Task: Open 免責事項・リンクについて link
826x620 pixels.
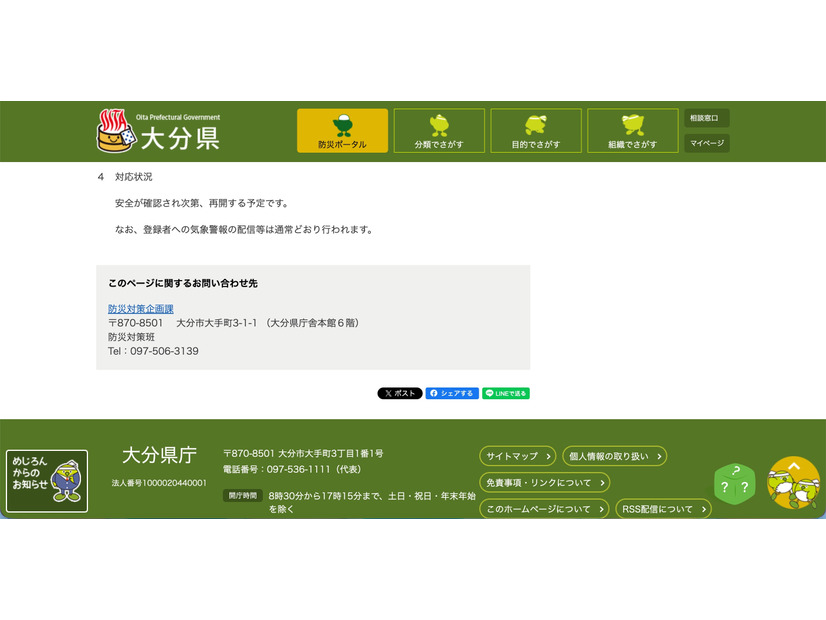Action: (545, 483)
